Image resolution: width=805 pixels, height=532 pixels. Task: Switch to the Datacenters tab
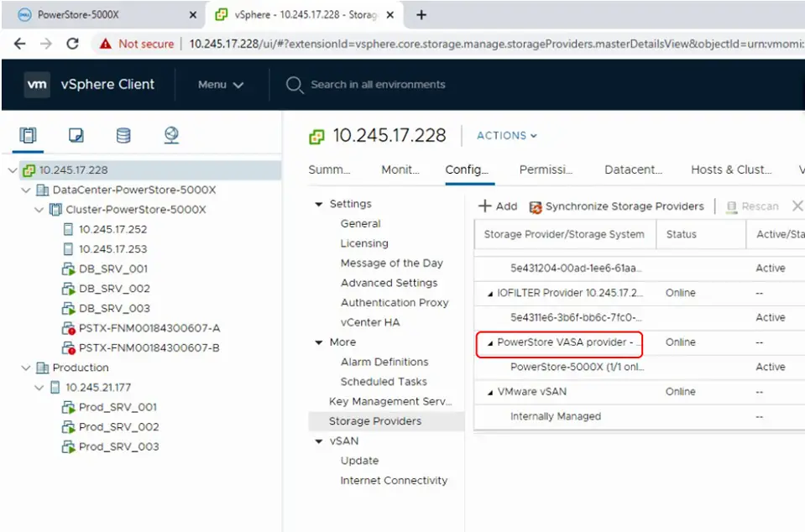(634, 170)
